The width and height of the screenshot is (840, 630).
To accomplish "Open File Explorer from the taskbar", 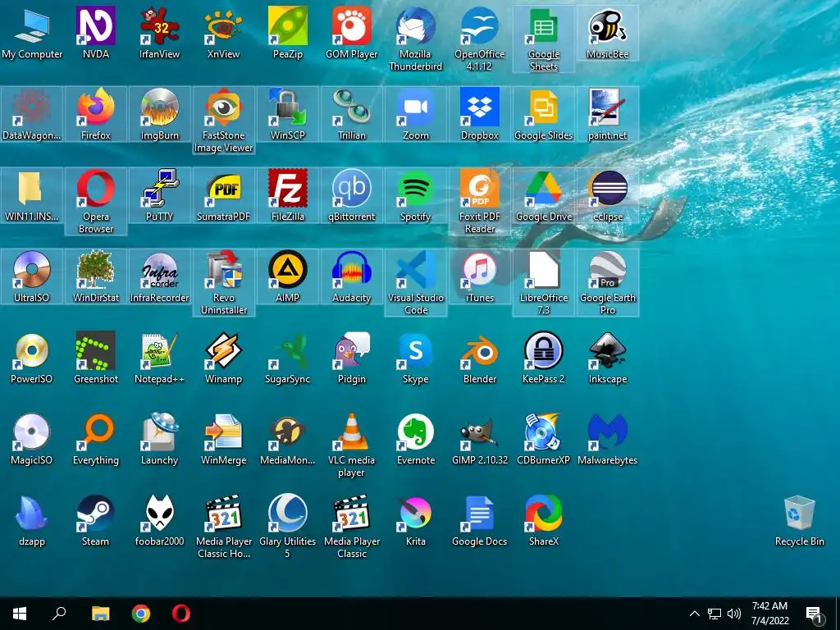I will [x=100, y=614].
